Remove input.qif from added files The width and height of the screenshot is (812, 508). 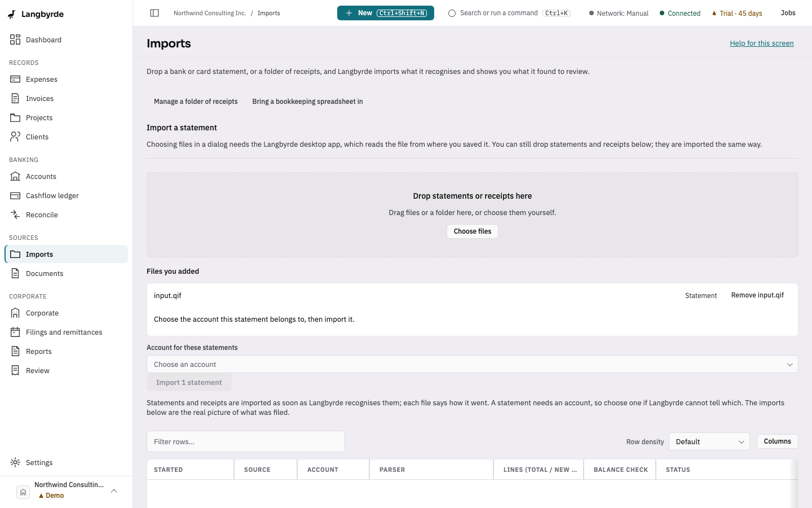pyautogui.click(x=757, y=295)
